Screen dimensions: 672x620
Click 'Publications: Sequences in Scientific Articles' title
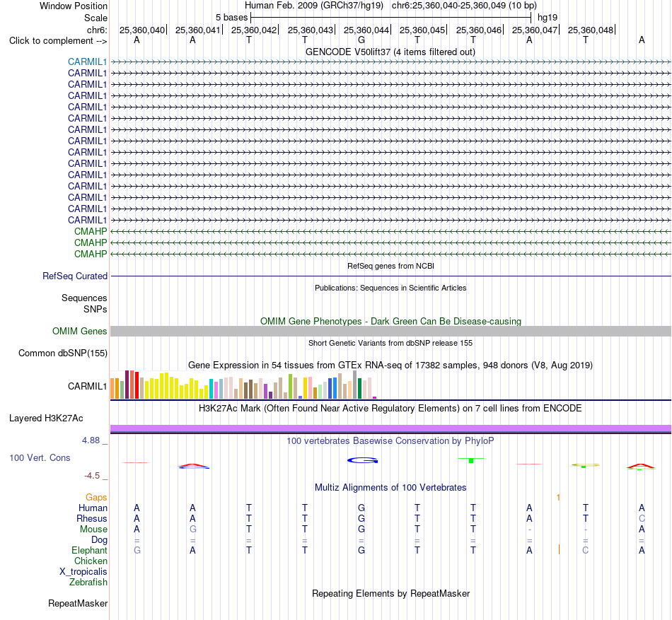click(390, 288)
